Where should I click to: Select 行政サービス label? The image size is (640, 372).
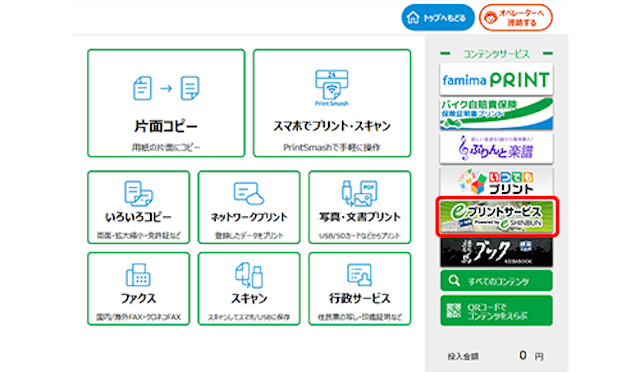pos(359,298)
